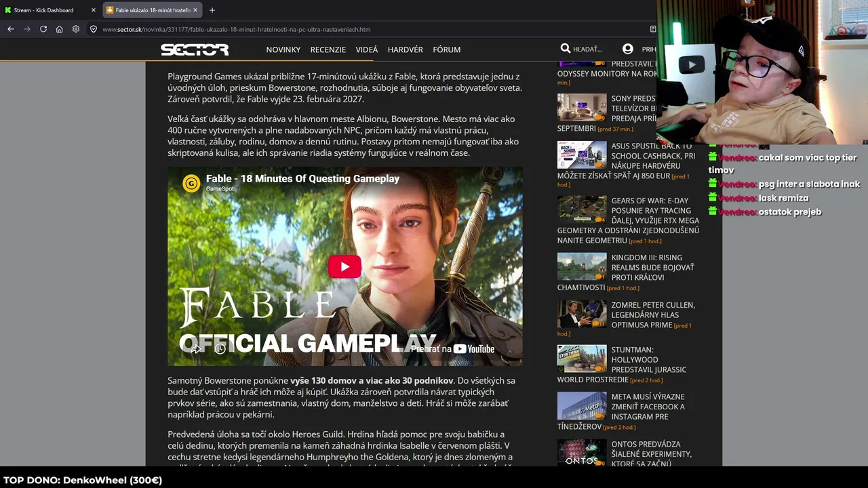Click the ASUS Back to School thumbnail
Viewport: 868px width, 488px height.
(582, 155)
